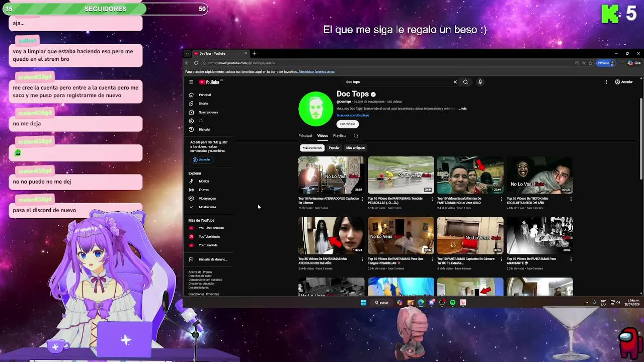Open Windows taskbar Buscar search box

pyautogui.click(x=382, y=302)
